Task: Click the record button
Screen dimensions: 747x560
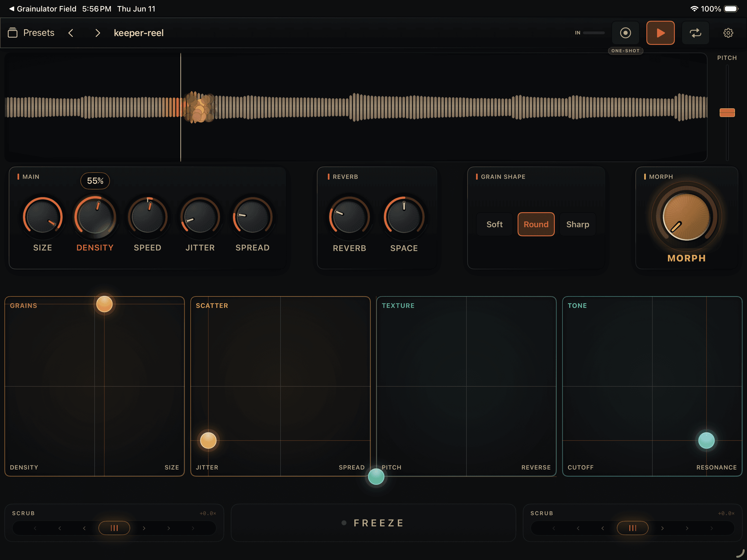Action: coord(625,33)
